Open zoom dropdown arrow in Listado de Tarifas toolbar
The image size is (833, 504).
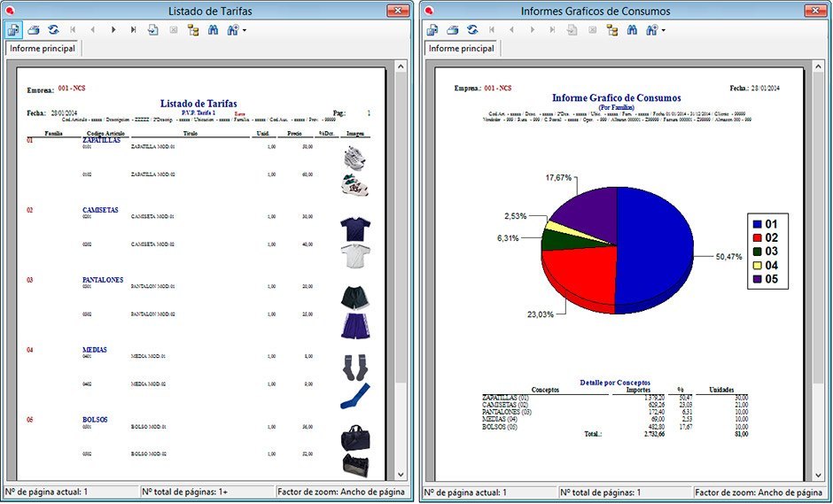coord(244,30)
